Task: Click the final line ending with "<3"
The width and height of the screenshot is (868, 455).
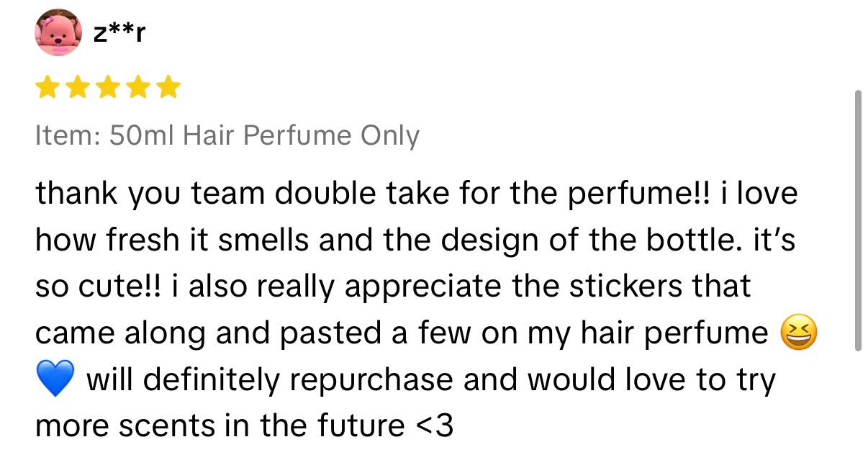Action: coord(244,426)
